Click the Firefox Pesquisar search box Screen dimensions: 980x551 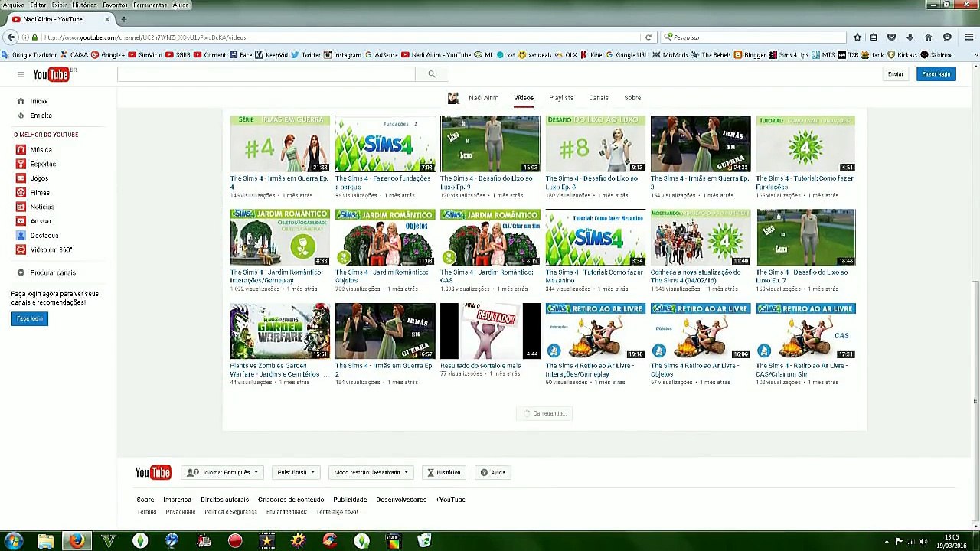[753, 37]
